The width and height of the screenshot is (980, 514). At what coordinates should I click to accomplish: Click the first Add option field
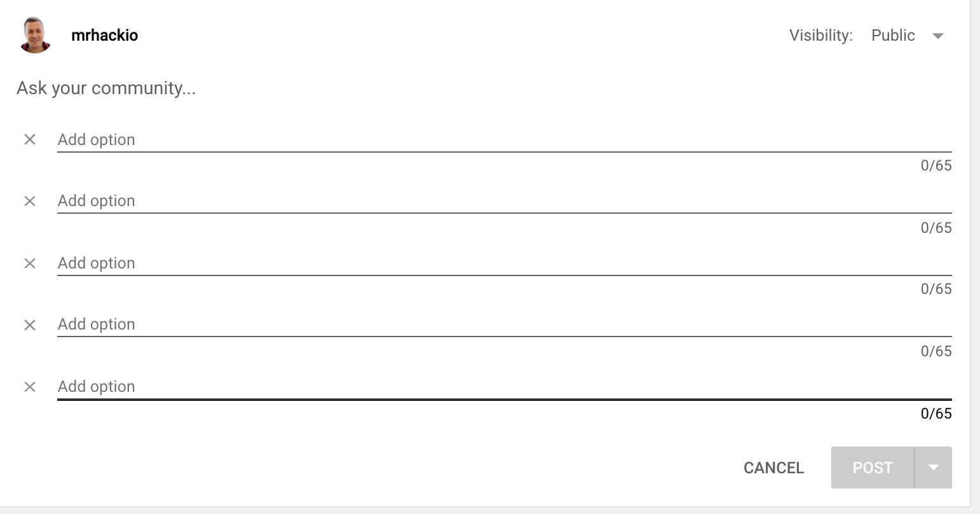click(502, 139)
